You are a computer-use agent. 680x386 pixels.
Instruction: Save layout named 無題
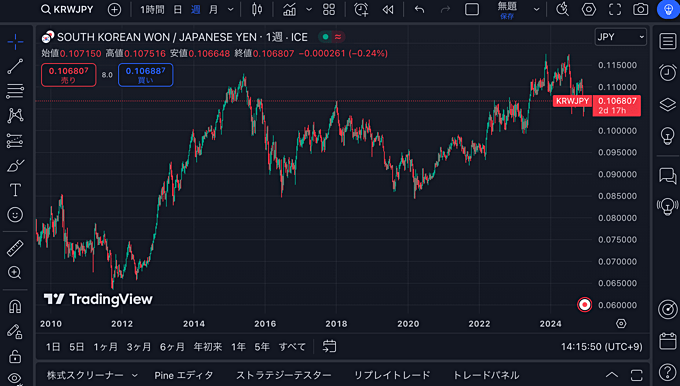[507, 10]
